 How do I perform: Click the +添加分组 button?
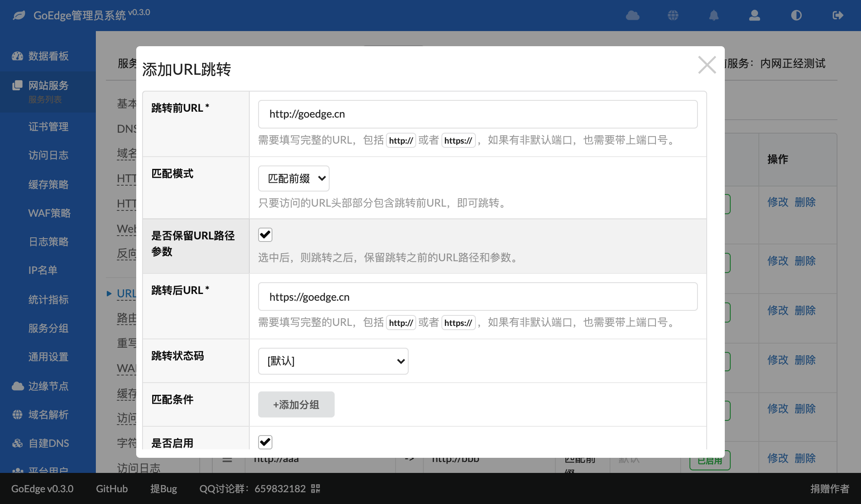pyautogui.click(x=296, y=404)
